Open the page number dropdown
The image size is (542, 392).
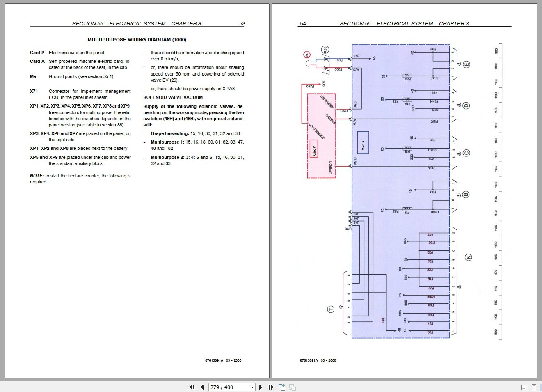[x=252, y=387]
